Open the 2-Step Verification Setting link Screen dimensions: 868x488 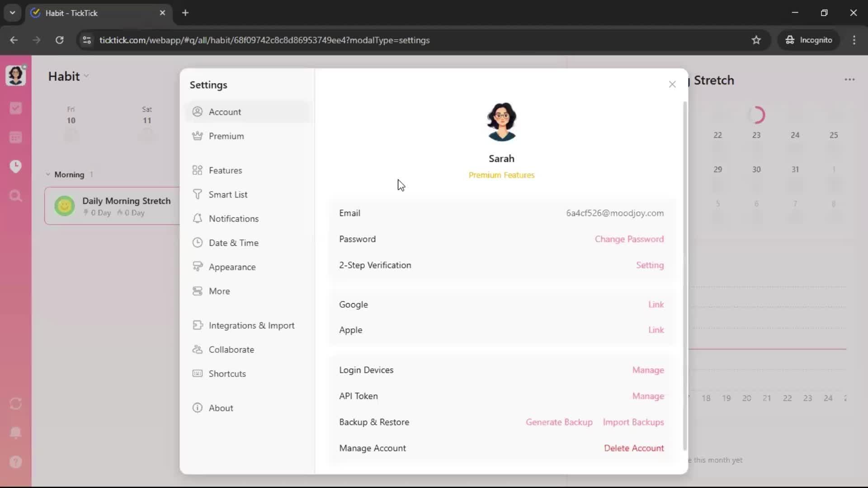650,265
